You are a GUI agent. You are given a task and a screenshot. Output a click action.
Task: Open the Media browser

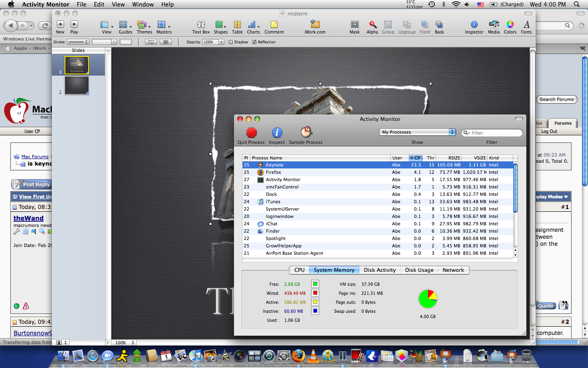pos(494,25)
